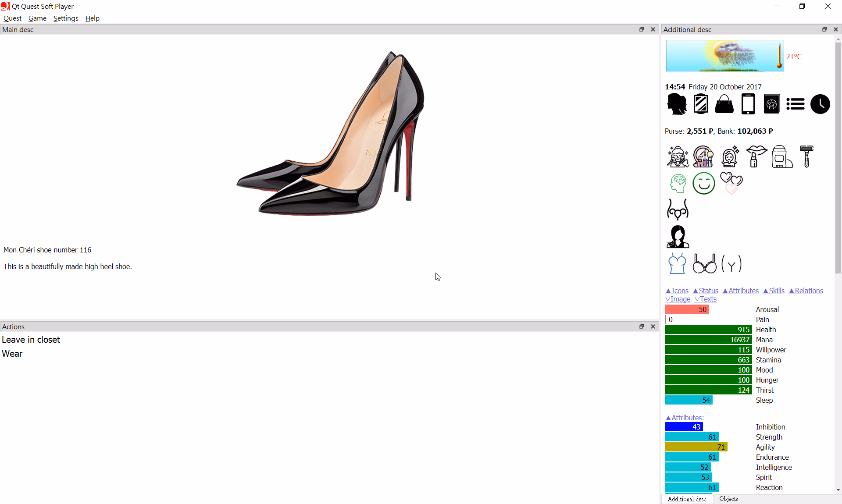Click the clock wait icon

click(820, 104)
